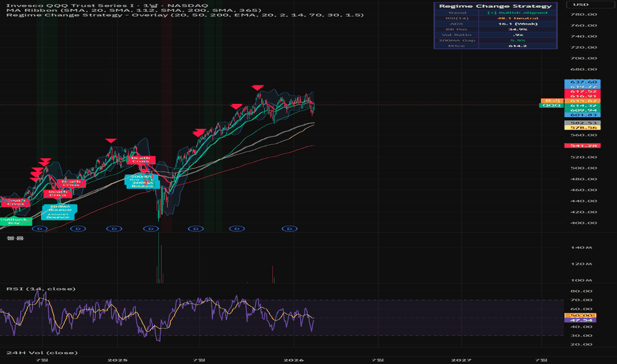This screenshot has height=364, width=617.
Task: Click the 609.94 green price label
Action: (x=583, y=110)
